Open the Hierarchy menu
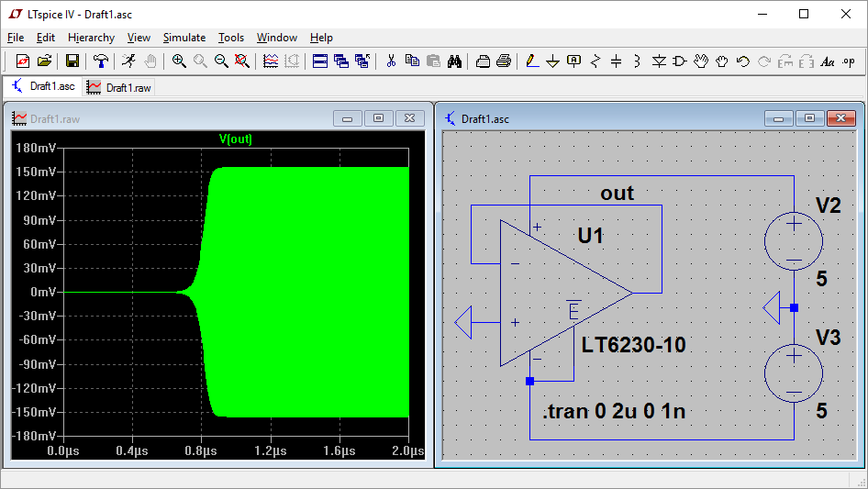 pyautogui.click(x=92, y=38)
